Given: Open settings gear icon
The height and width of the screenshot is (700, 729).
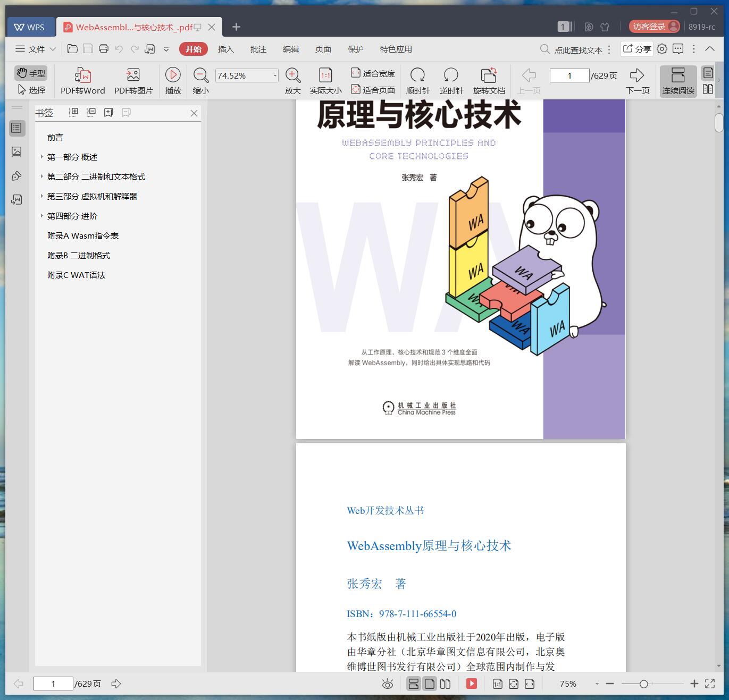Looking at the screenshot, I should tap(661, 49).
